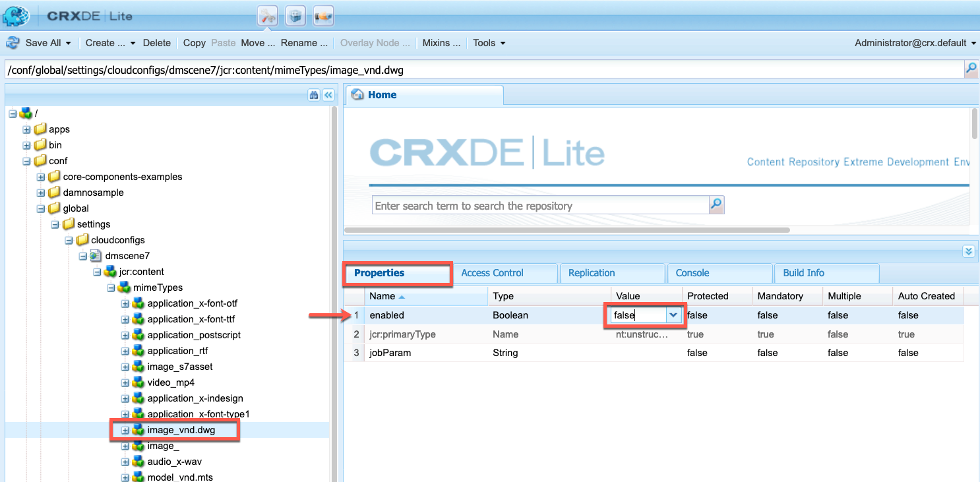Screen dimensions: 980x482
Task: Expand the application_x-font-otf node
Action: (125, 303)
